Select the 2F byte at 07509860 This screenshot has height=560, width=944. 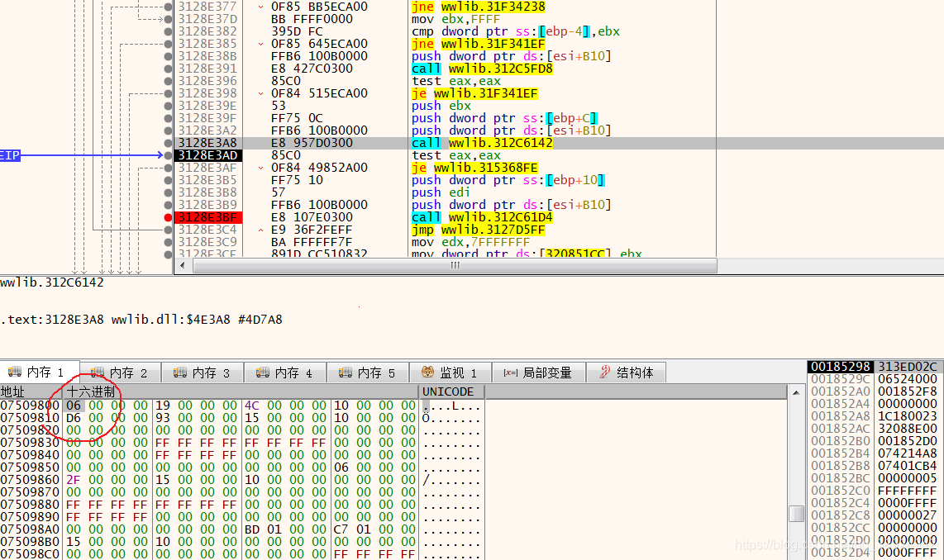(74, 479)
